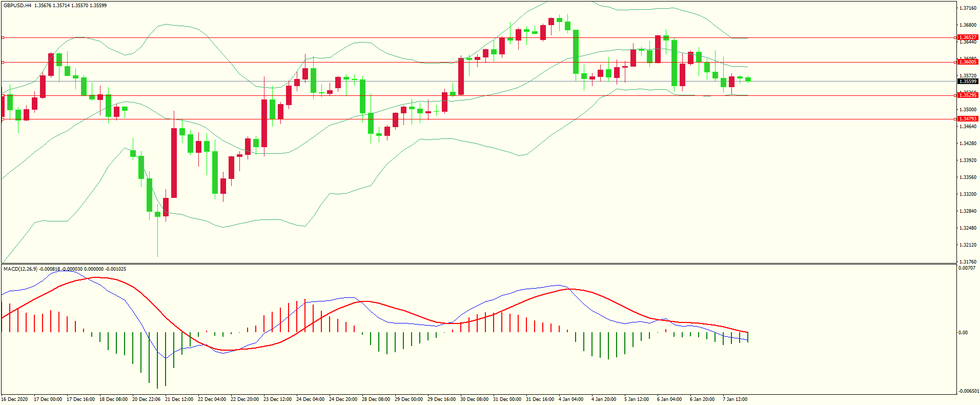Click the 0.00707 MACD scale value

coord(967,268)
